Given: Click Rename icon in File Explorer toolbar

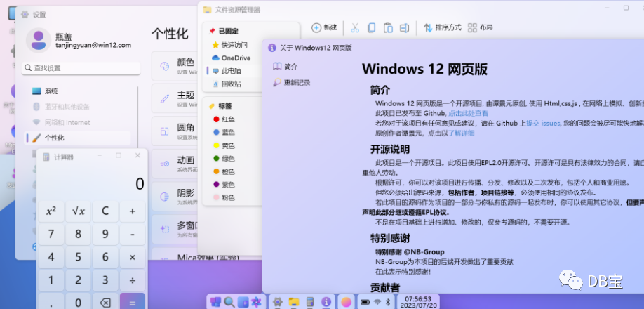Looking at the screenshot, I should [x=404, y=28].
